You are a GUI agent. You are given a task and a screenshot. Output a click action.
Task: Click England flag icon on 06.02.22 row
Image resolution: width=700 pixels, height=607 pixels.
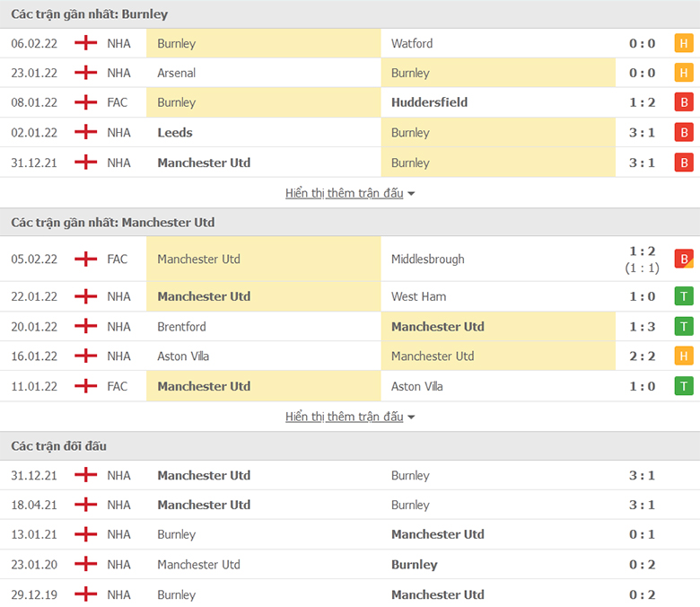click(86, 43)
